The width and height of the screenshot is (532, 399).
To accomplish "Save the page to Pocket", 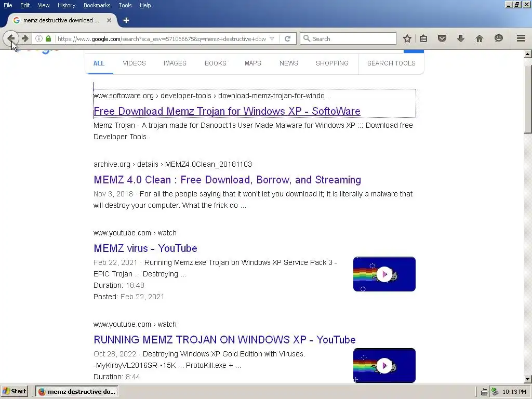I will (442, 38).
